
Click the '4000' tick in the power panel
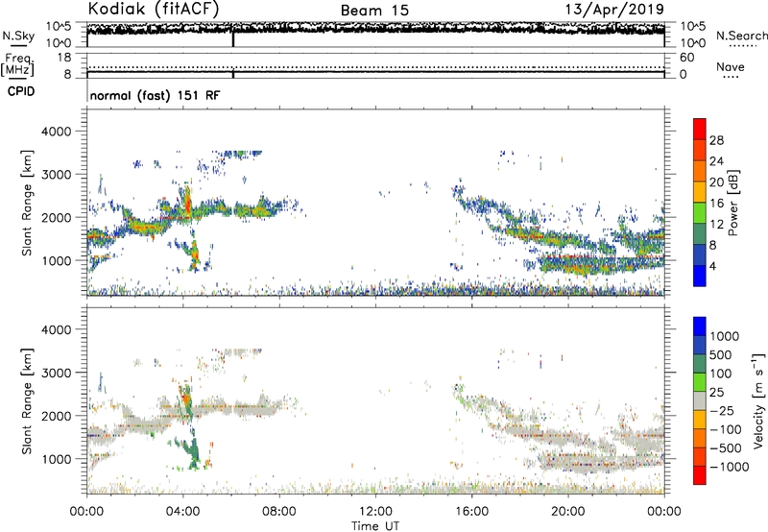coord(57,132)
